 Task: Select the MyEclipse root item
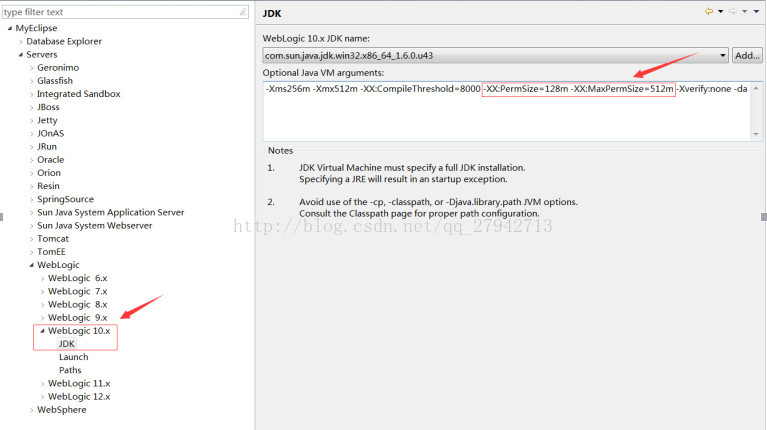coord(36,28)
